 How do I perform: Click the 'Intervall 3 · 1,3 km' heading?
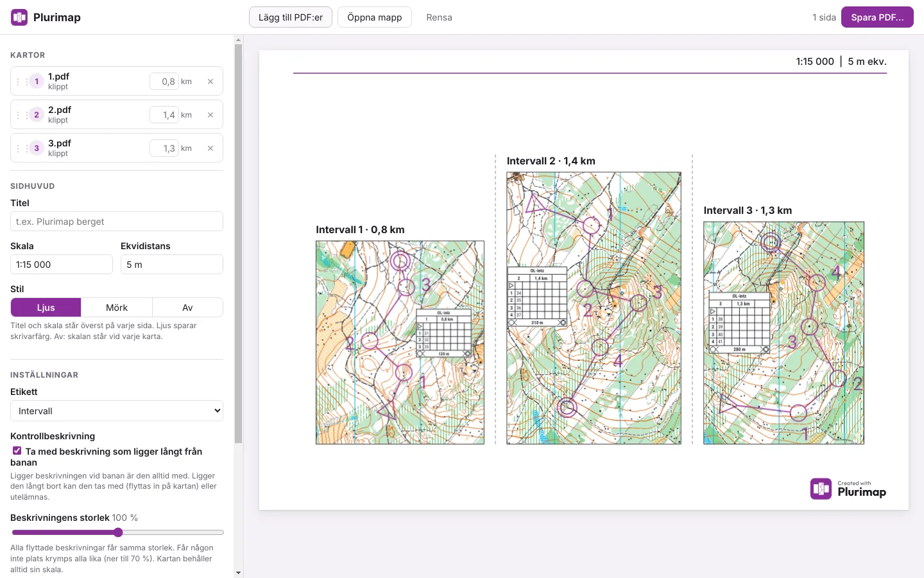[748, 211]
